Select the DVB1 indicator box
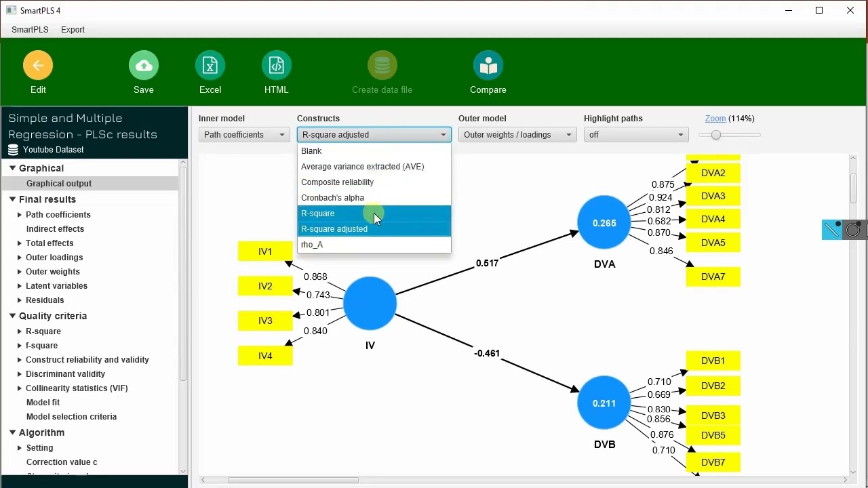Viewport: 868px width, 488px height. (713, 361)
